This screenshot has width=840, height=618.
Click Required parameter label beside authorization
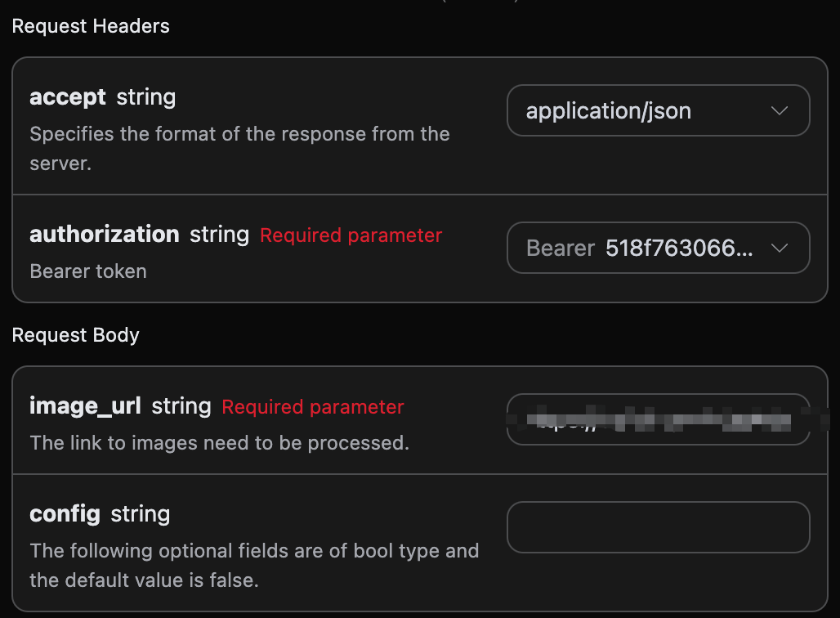pyautogui.click(x=351, y=235)
